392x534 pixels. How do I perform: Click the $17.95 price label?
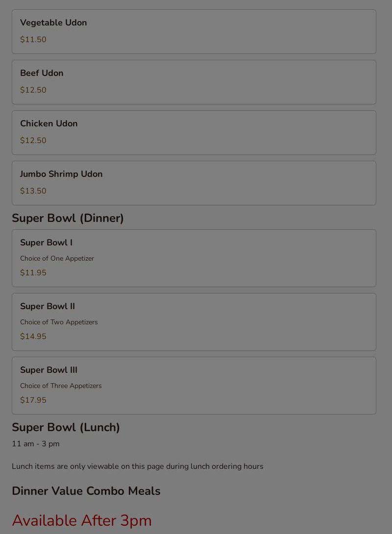click(33, 400)
